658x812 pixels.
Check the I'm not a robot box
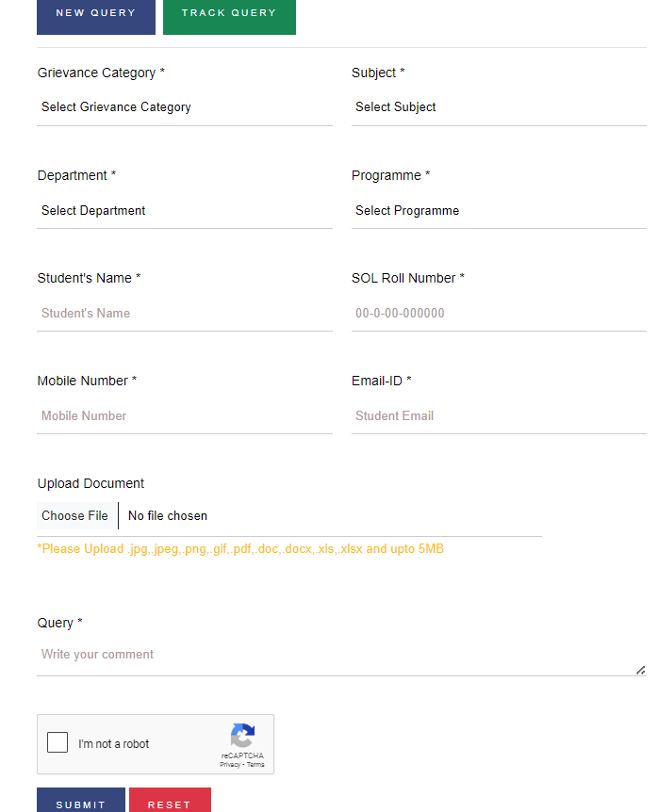(x=58, y=742)
